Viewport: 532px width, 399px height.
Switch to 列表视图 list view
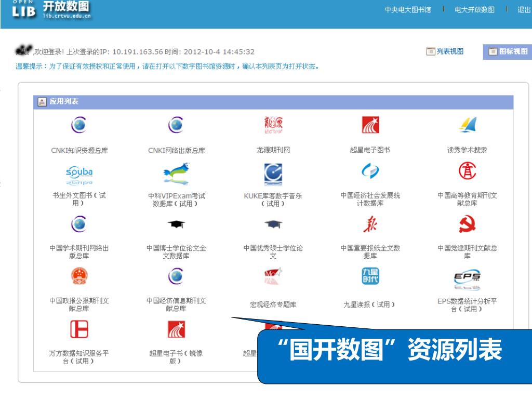click(x=445, y=51)
